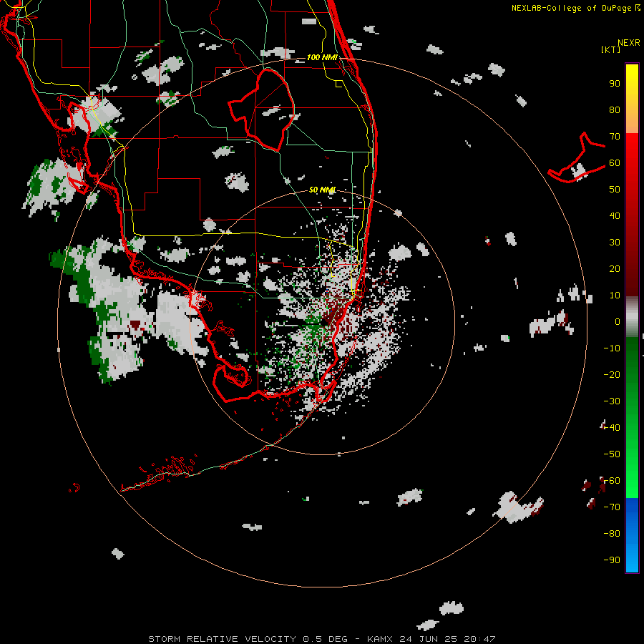
Task: Click the NEXLAB-College of DuPage header text
Action: (571, 8)
